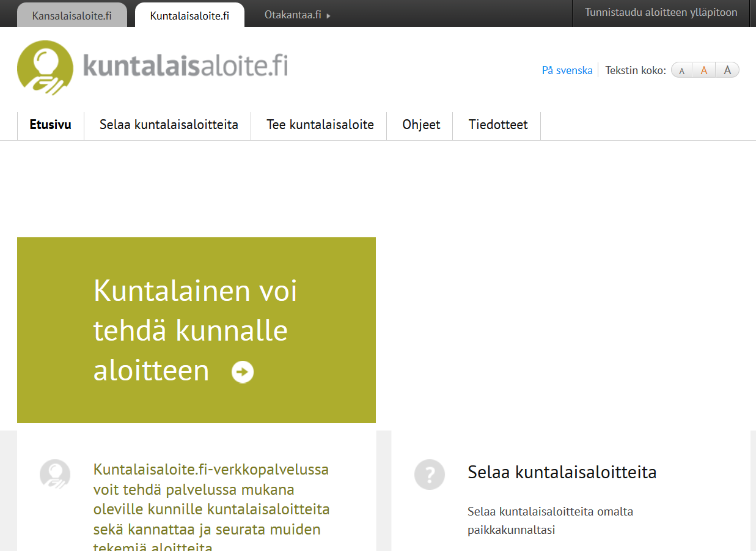Screen dimensions: 756x551
Task: Click the kuntalaisaloite.fi lightbulb logo icon
Action: (45, 68)
